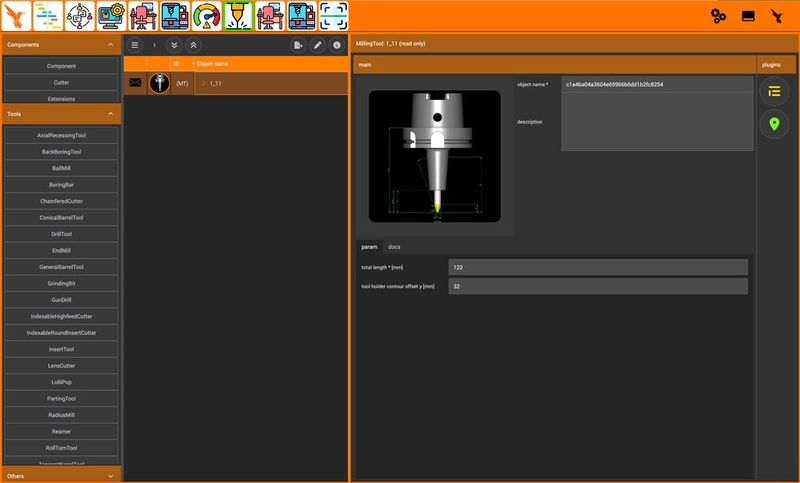Pick IndexableRoundInsertCutter from list
Screen dimensions: 800x483
click(61, 333)
